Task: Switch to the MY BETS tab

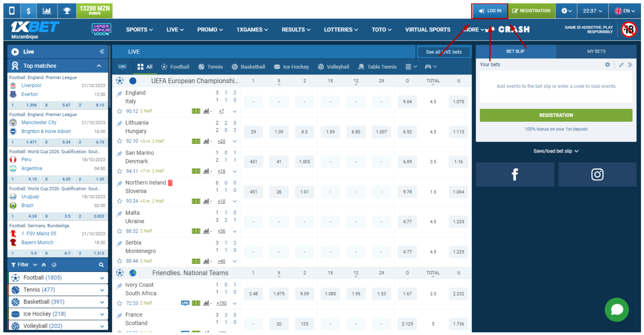Action: point(596,51)
